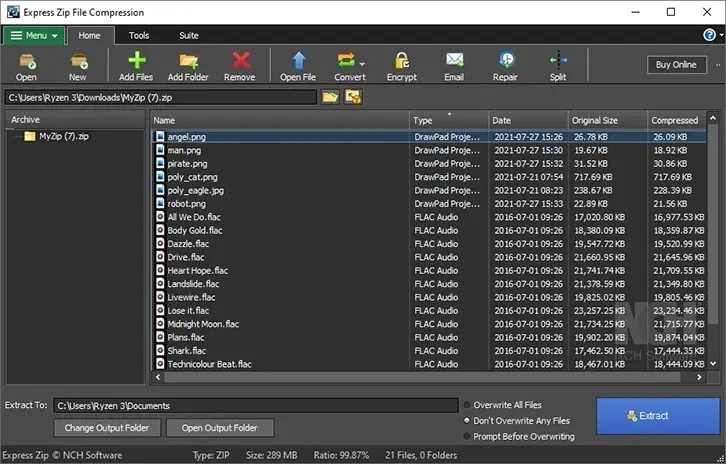Switch to the Tools tab

(139, 35)
